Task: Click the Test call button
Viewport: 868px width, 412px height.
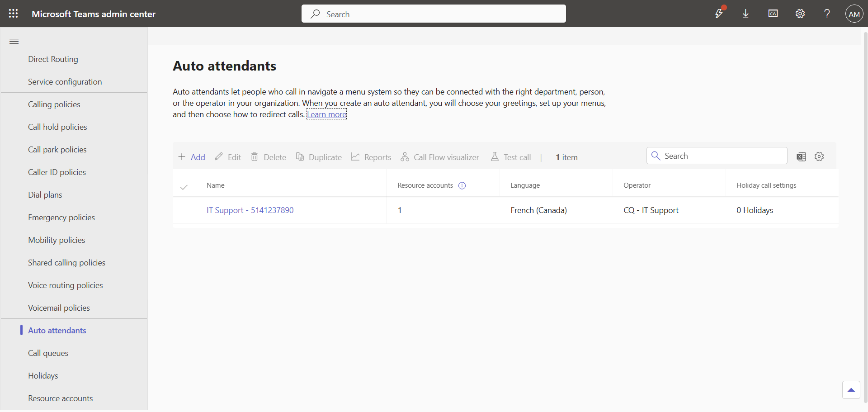Action: 511,157
